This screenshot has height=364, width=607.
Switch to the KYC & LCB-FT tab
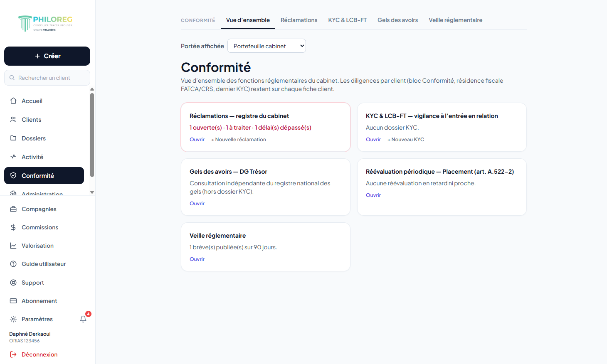348,20
